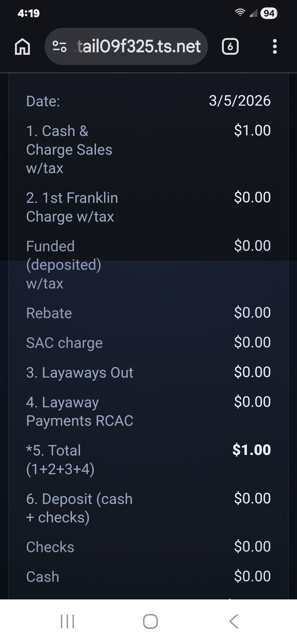297x644 pixels.
Task: Tap Android home navigation button
Action: (x=150, y=621)
